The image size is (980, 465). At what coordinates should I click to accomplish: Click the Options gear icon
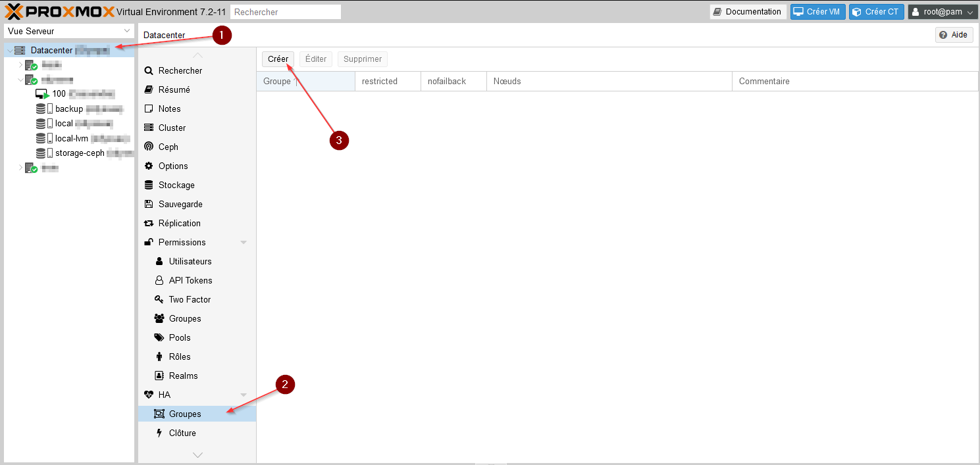[x=149, y=166]
